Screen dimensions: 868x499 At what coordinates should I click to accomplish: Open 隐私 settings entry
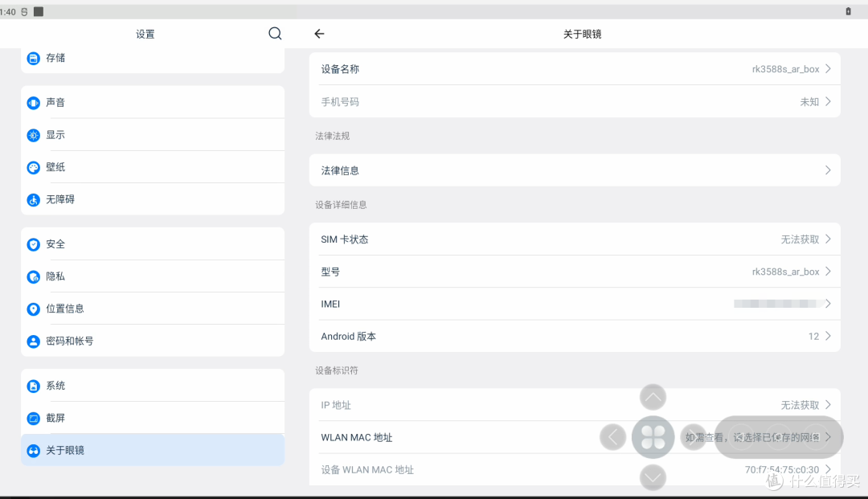pyautogui.click(x=153, y=276)
